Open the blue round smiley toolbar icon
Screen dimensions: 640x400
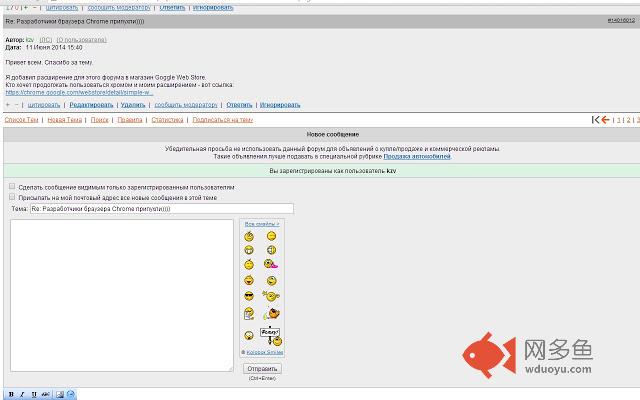point(71,394)
